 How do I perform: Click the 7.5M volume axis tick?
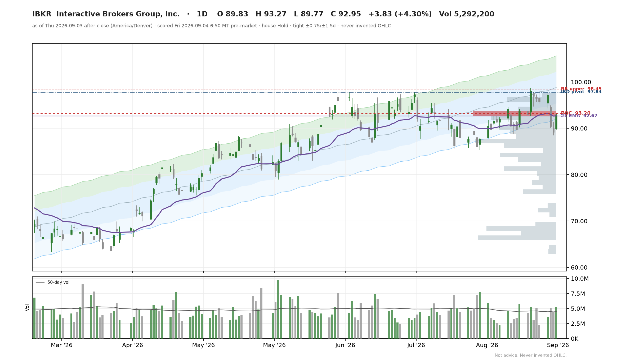[x=578, y=294]
